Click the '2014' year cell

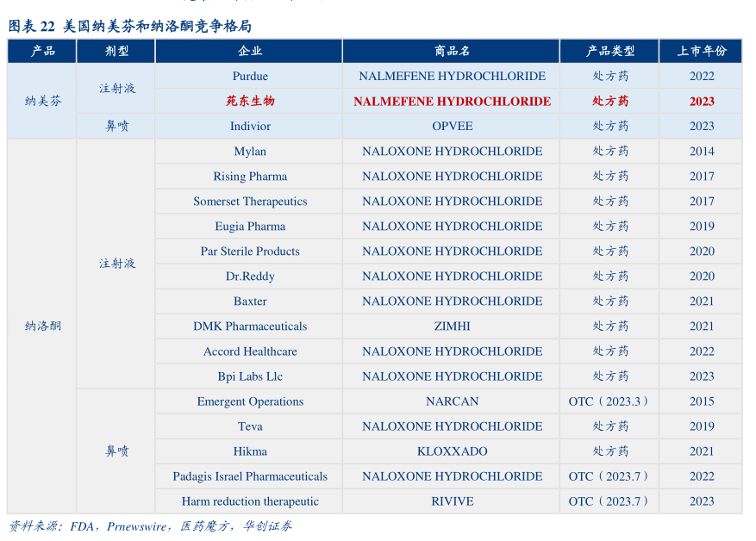tap(702, 152)
